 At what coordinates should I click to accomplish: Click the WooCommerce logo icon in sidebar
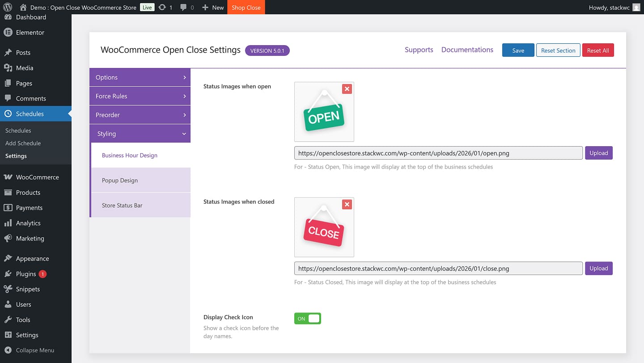pyautogui.click(x=8, y=177)
